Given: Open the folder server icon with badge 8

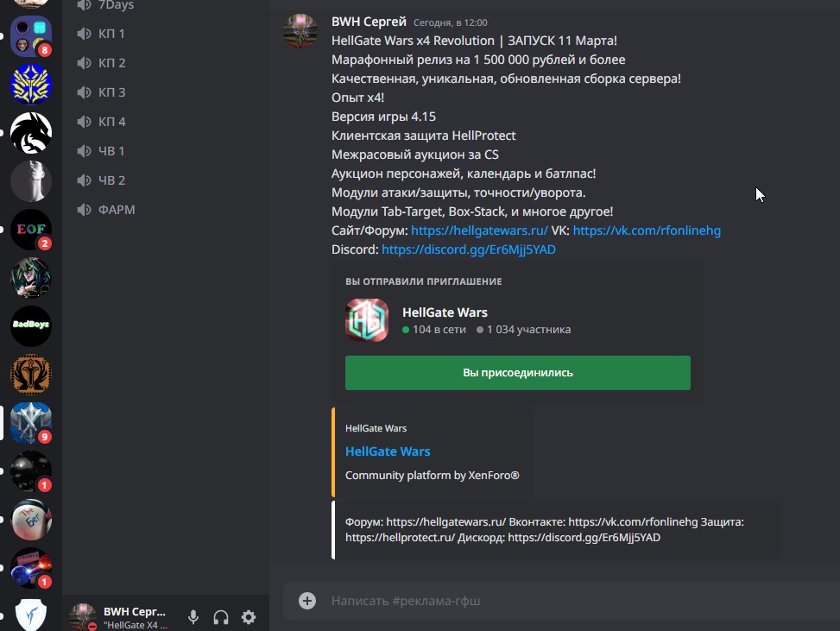Looking at the screenshot, I should 31,36.
